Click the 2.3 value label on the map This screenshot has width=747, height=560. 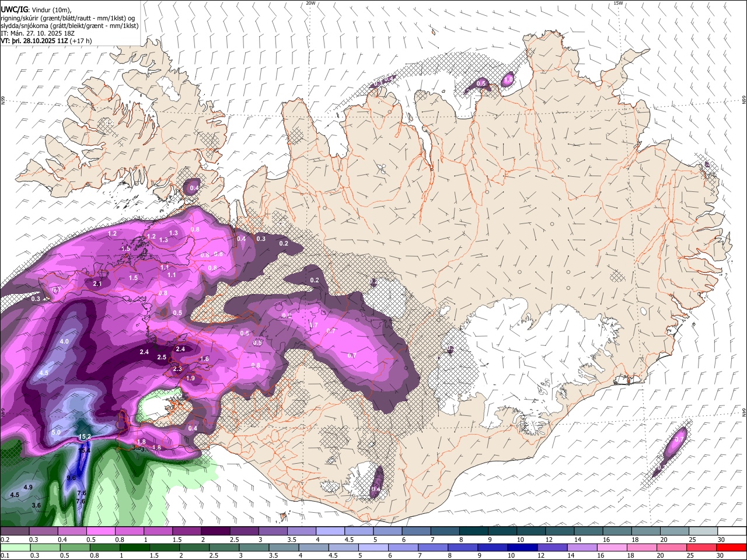tap(177, 369)
